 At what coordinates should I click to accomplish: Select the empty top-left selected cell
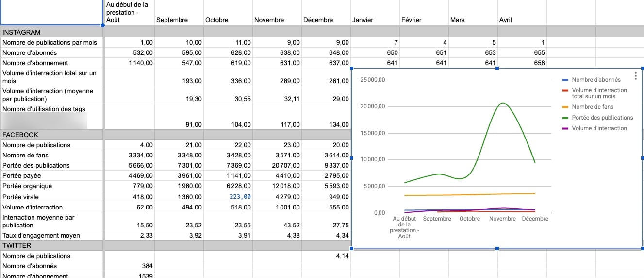[52, 13]
